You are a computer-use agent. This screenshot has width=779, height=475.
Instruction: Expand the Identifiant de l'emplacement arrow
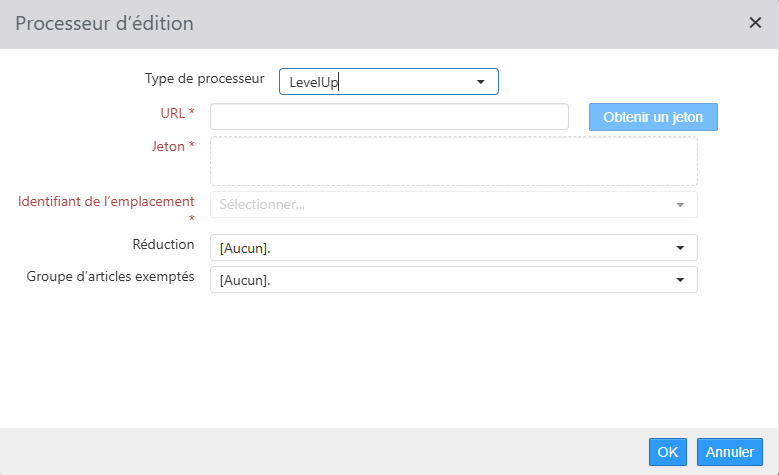680,205
